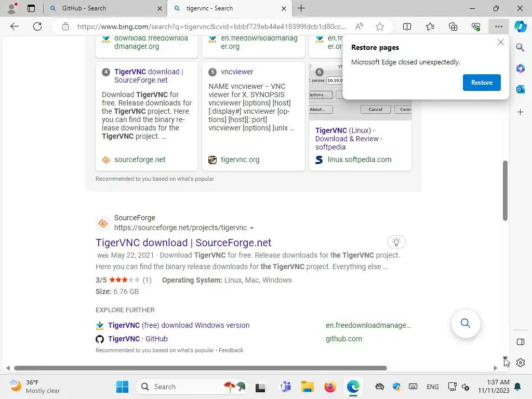This screenshot has height=399, width=532.
Task: Click the horizontal scrollbar left arrow
Action: tap(8, 368)
